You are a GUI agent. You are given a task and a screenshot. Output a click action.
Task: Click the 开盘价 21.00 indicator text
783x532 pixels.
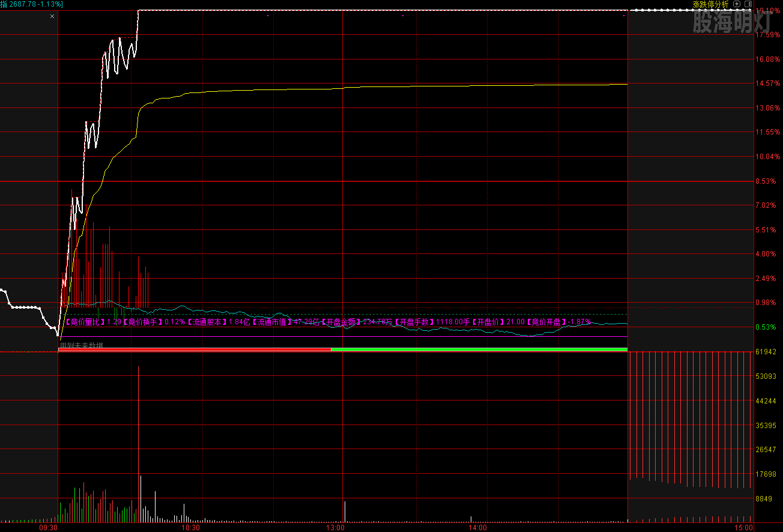498,322
